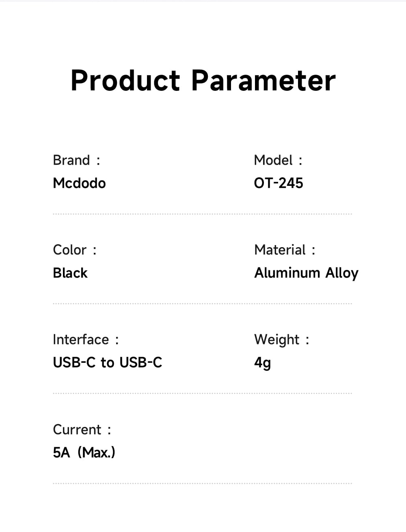Select the weight value "4g"
The width and height of the screenshot is (406, 532).
click(x=262, y=363)
